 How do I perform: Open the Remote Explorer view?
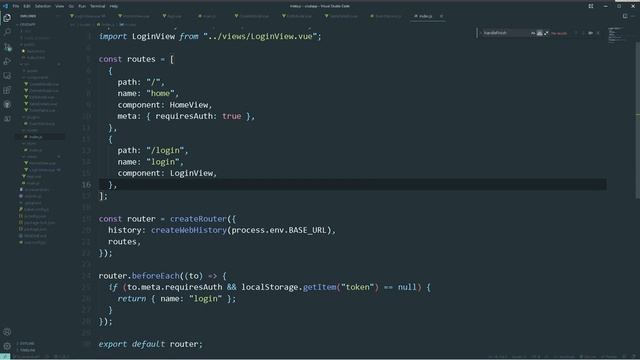[x=7, y=76]
